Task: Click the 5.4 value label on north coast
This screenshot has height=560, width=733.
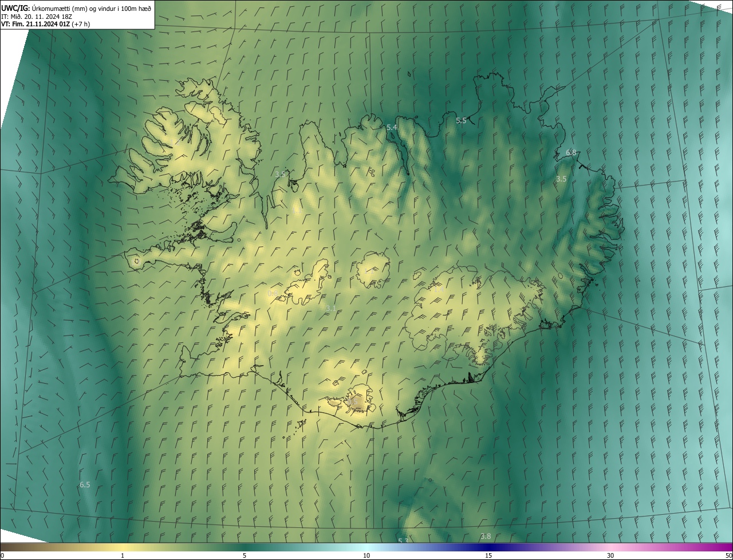Action: [x=392, y=127]
